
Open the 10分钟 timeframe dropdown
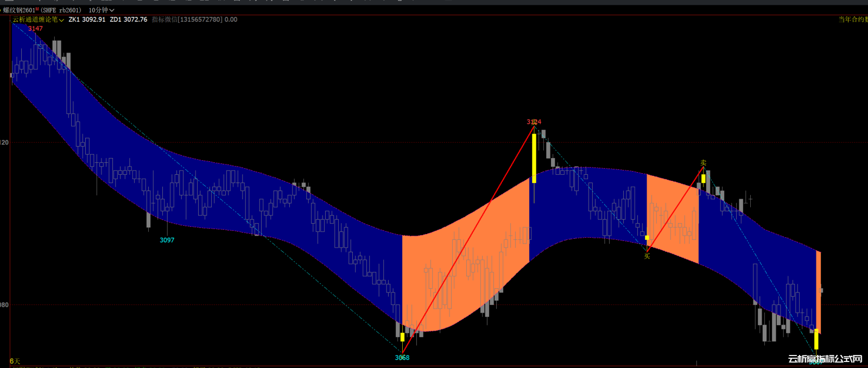pos(101,10)
